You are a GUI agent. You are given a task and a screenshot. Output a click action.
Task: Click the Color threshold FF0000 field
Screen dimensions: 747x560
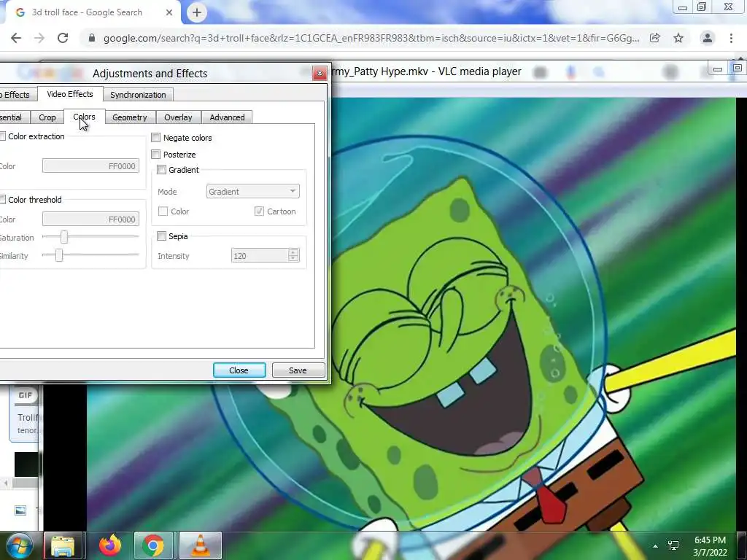click(x=90, y=219)
